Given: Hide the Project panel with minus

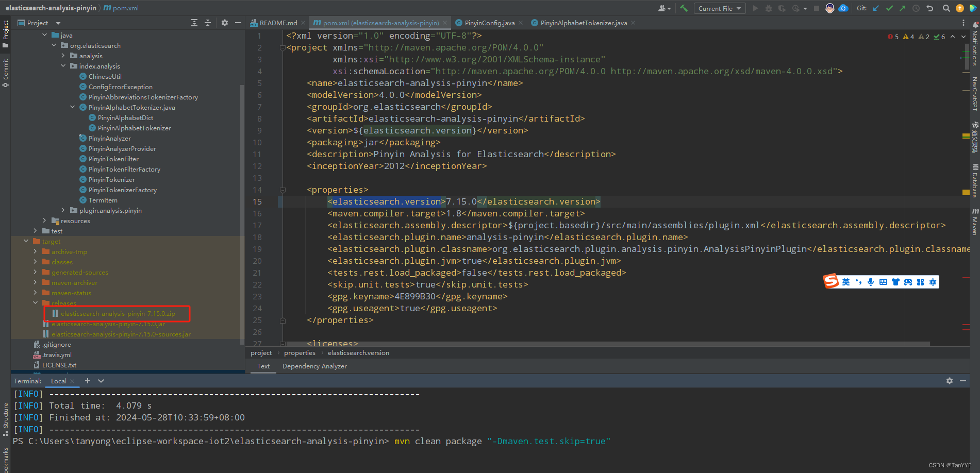Looking at the screenshot, I should [238, 23].
